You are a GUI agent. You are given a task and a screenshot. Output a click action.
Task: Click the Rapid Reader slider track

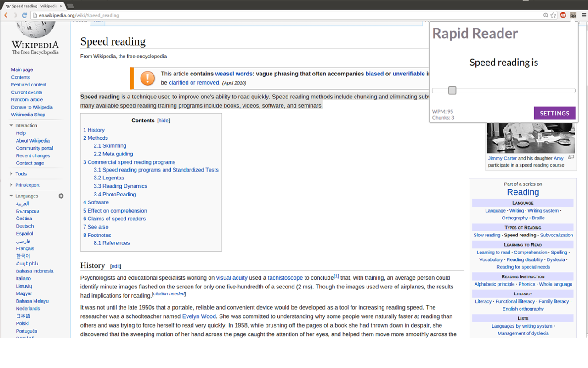504,91
